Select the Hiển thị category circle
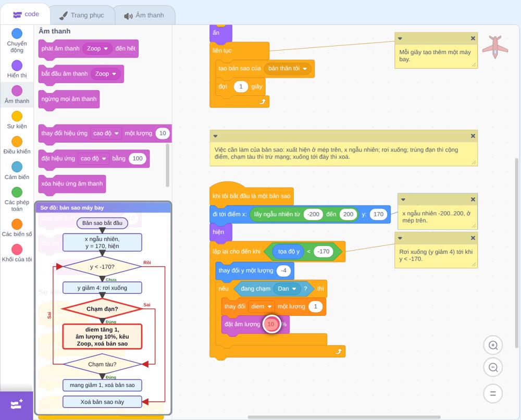The image size is (521, 420). (x=17, y=66)
